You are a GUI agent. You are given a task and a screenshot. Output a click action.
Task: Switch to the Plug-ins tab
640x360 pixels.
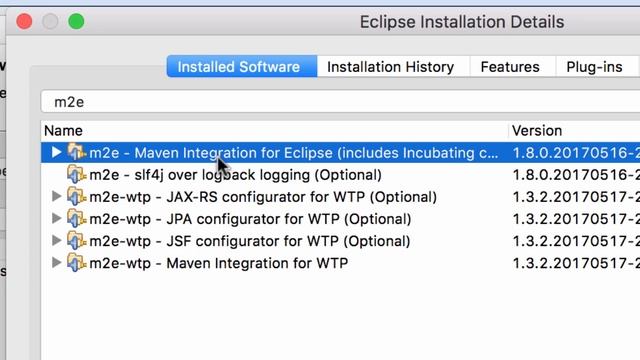pyautogui.click(x=596, y=67)
